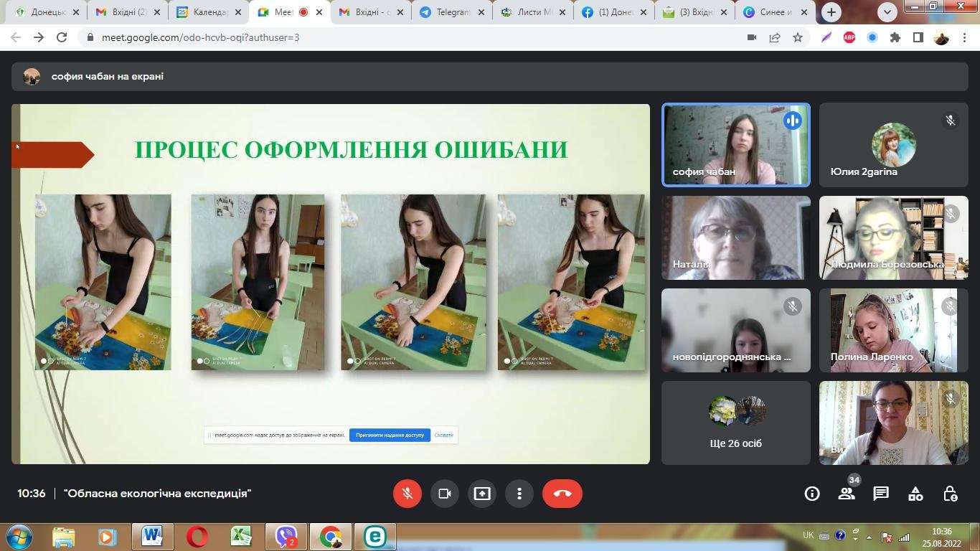Open the Chrome three-dot menu

pos(963,37)
